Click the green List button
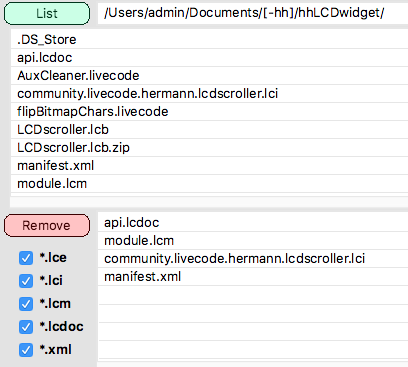408x367 pixels. (47, 13)
